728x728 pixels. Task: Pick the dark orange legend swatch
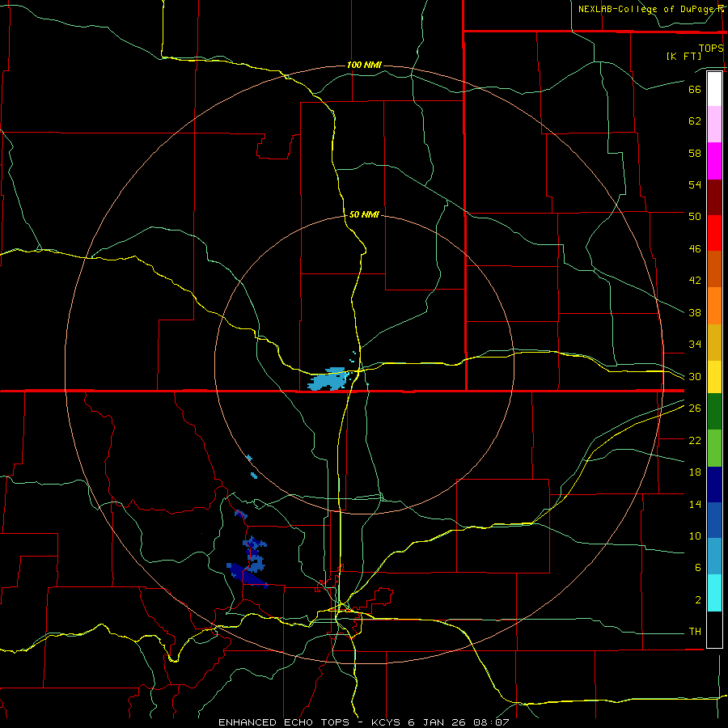714,269
